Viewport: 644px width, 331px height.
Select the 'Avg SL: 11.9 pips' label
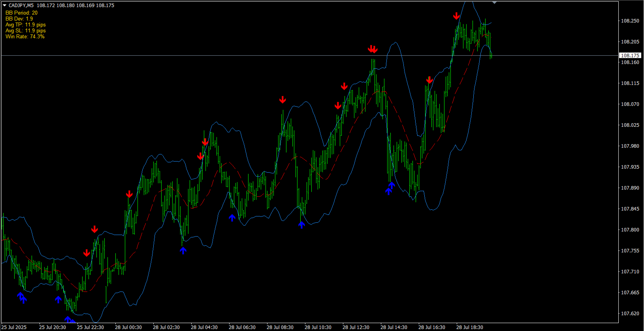26,30
